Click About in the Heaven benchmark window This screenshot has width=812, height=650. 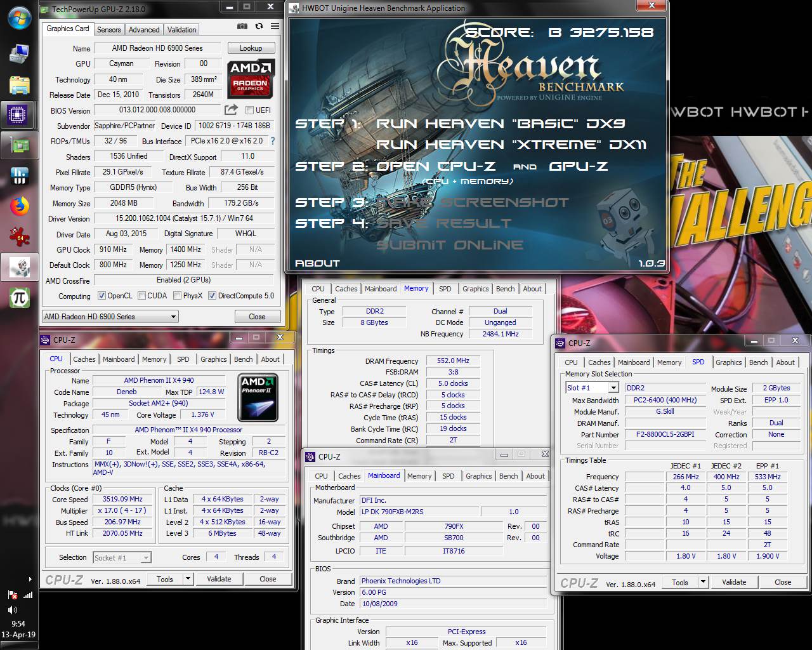pos(317,263)
